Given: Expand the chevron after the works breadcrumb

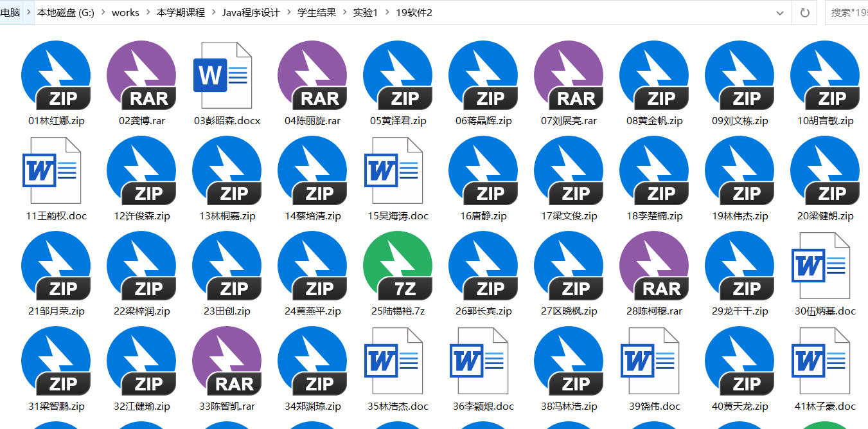Looking at the screenshot, I should point(148,13).
